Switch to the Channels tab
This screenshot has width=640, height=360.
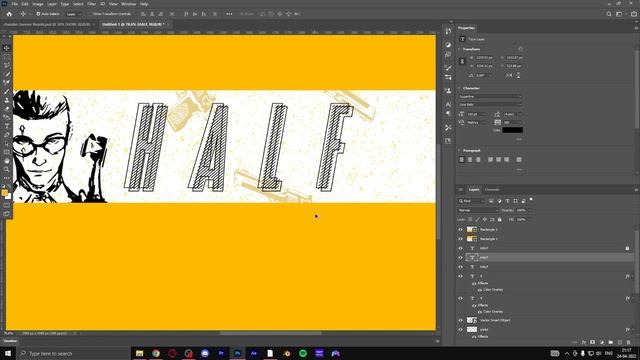492,190
